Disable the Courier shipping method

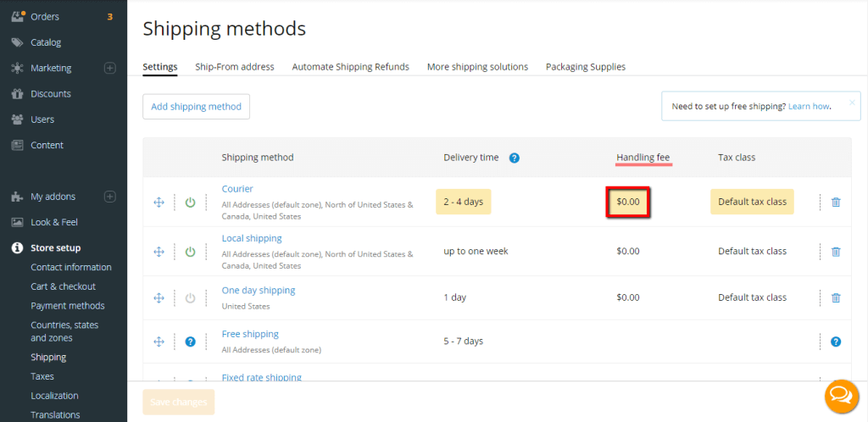[191, 203]
